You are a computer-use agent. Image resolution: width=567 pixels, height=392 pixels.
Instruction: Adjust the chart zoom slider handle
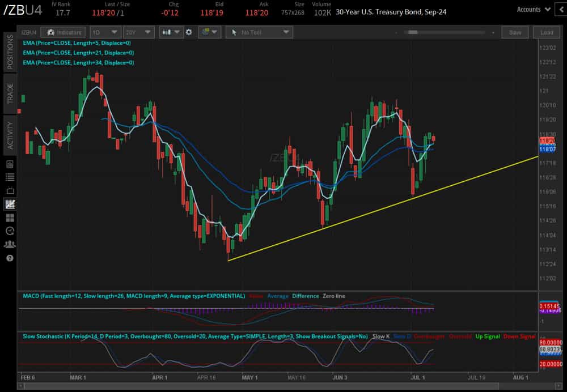point(413,32)
